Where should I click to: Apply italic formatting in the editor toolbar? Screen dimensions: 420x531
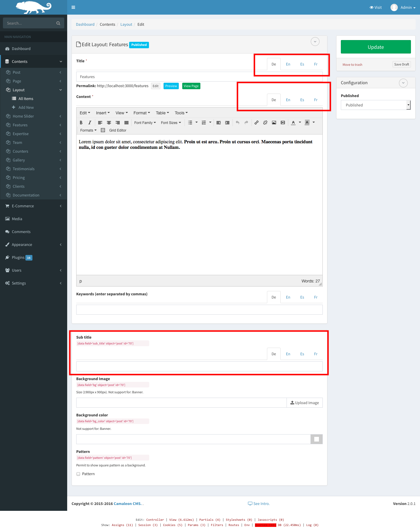(90, 123)
